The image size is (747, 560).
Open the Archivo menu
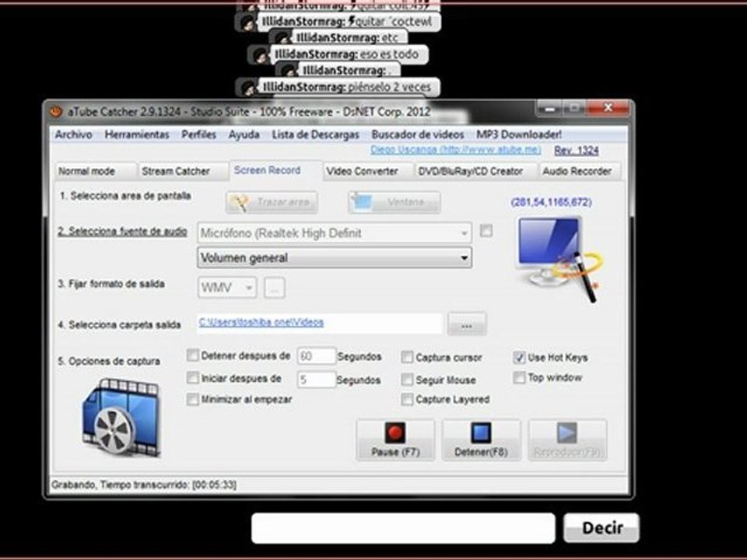coord(73,135)
